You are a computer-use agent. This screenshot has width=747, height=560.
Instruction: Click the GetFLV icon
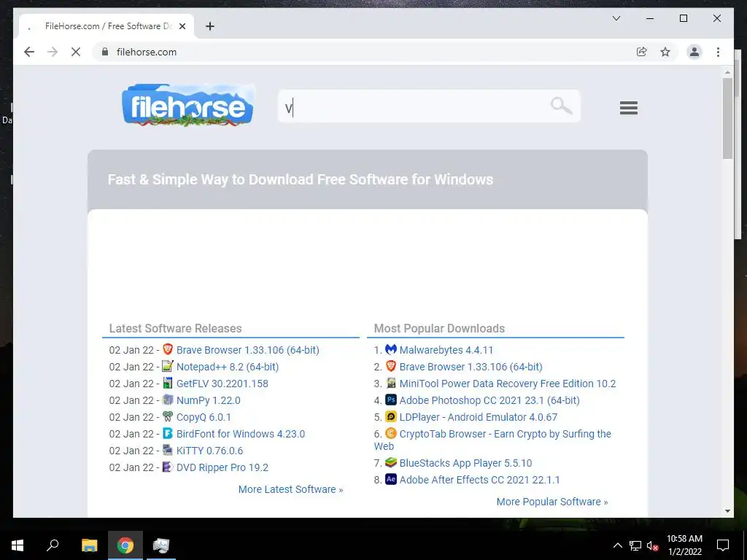(167, 383)
